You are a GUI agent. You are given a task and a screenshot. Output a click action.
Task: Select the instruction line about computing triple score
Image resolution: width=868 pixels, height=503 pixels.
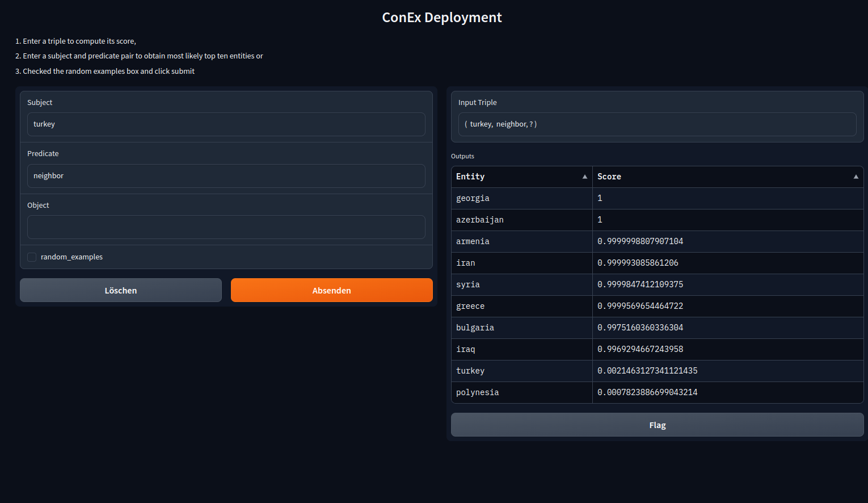75,41
